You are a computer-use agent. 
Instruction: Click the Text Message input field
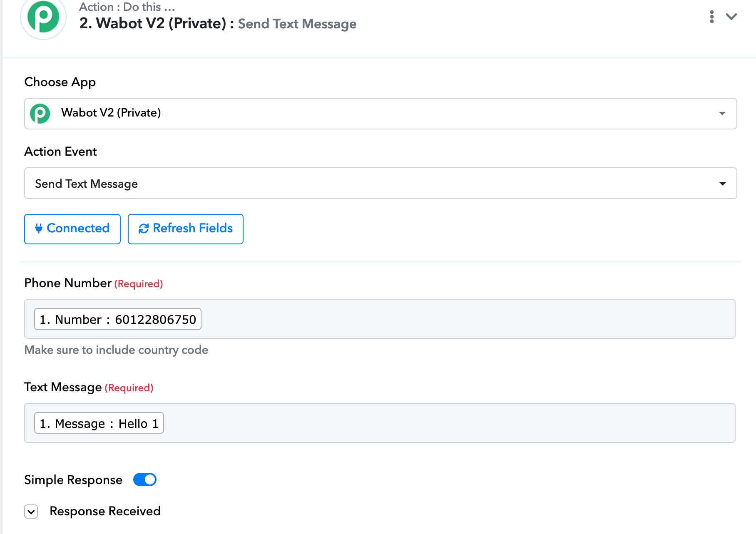click(380, 423)
